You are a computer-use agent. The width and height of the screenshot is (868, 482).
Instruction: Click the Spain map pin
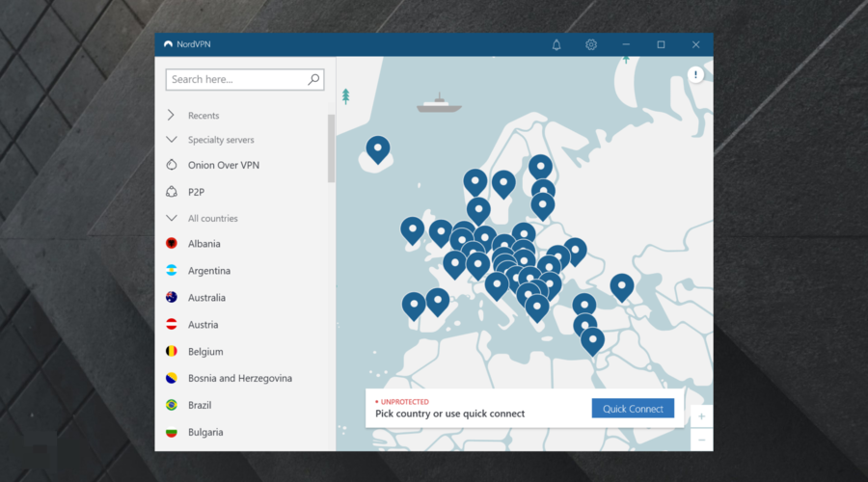point(438,302)
